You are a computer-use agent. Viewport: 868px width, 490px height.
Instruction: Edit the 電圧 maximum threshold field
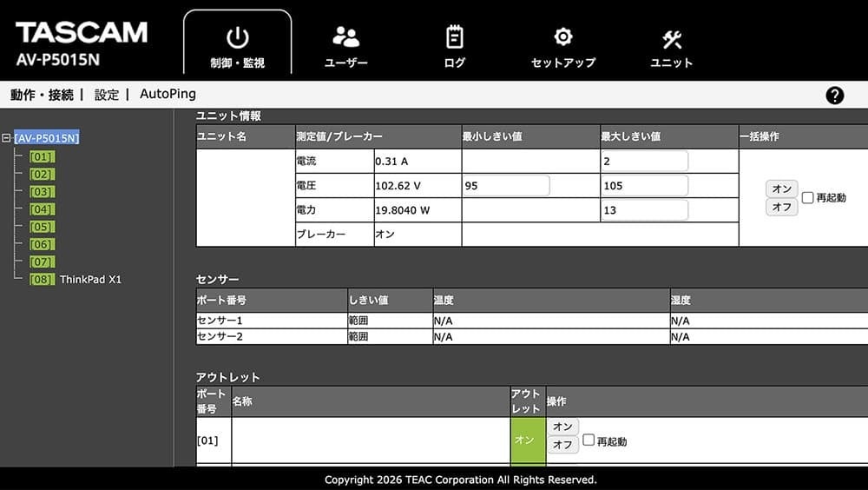coord(644,186)
